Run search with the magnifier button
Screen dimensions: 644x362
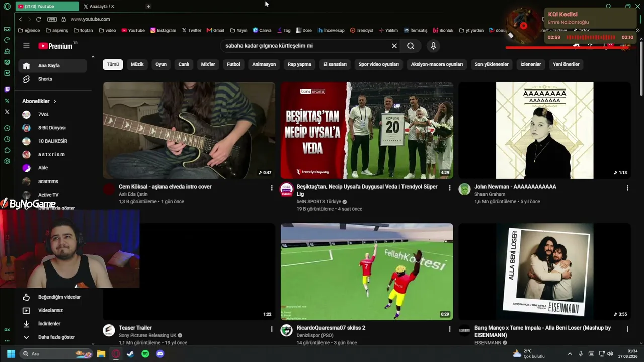411,46
